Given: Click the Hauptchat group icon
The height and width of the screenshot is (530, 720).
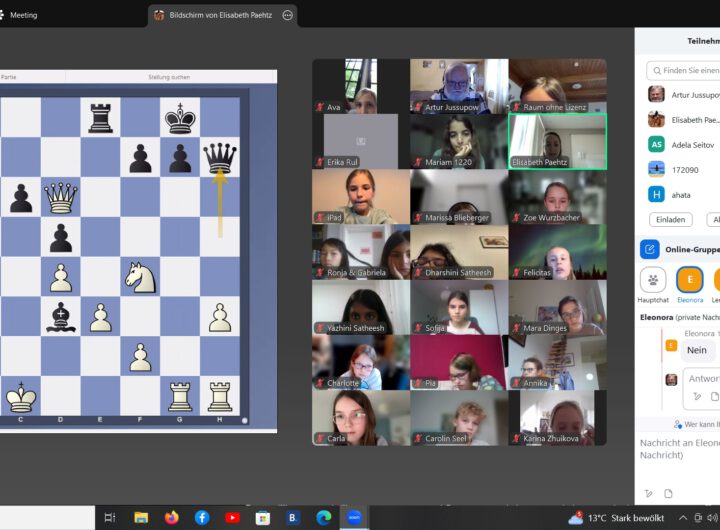Looking at the screenshot, I should [654, 281].
